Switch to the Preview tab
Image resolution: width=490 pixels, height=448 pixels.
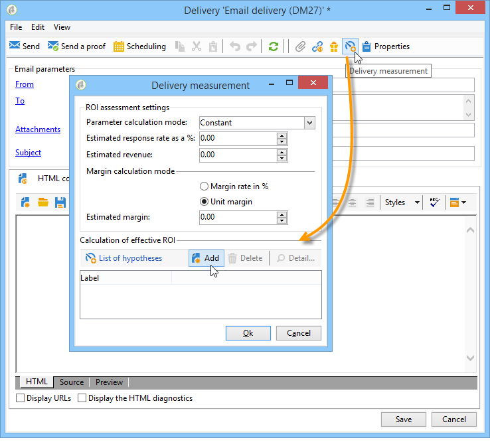109,382
